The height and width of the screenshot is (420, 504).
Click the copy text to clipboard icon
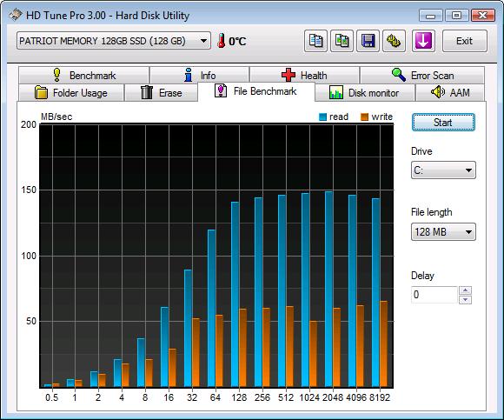pyautogui.click(x=315, y=41)
